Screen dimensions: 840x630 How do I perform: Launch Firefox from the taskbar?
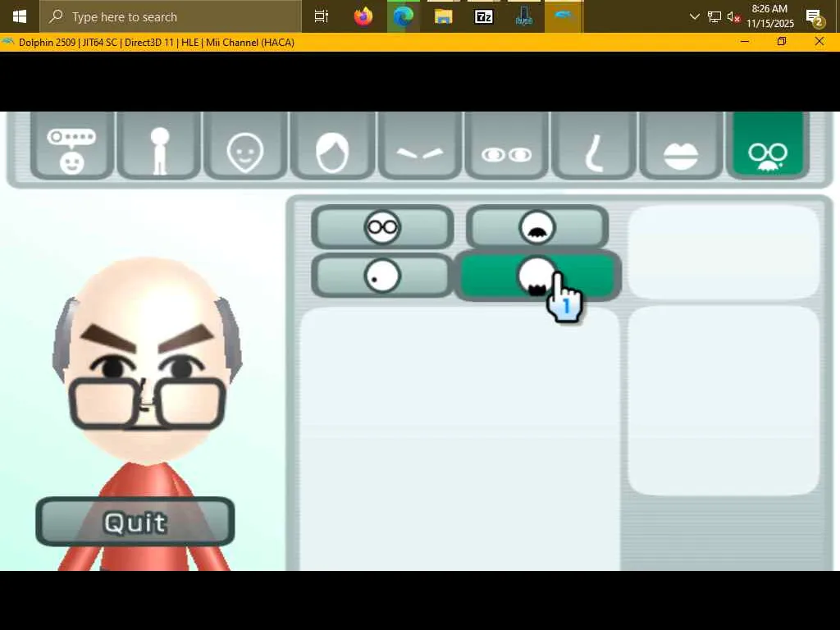coord(363,16)
